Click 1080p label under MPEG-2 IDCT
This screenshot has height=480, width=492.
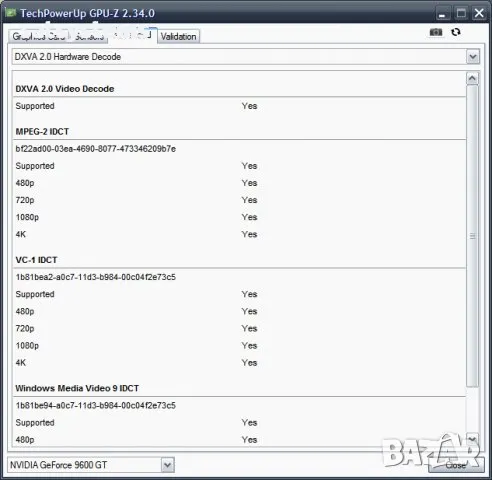[27, 217]
